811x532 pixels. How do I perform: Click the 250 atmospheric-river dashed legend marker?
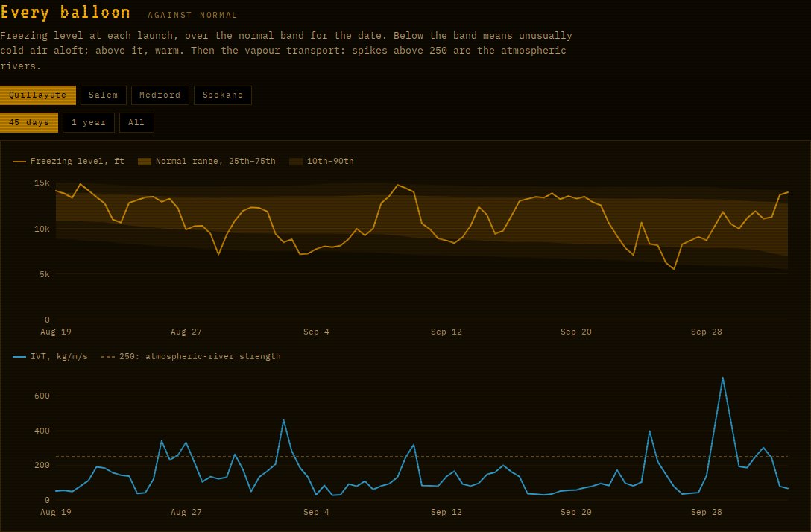(107, 357)
